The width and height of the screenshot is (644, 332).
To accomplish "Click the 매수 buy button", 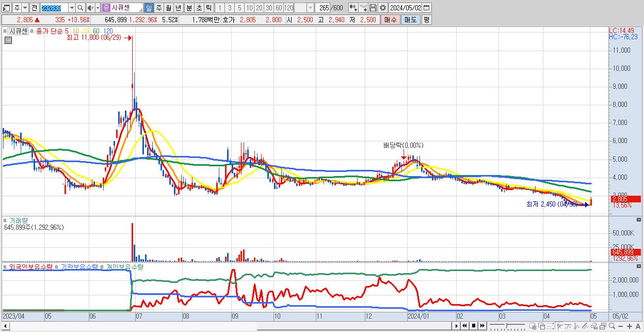I will [390, 20].
